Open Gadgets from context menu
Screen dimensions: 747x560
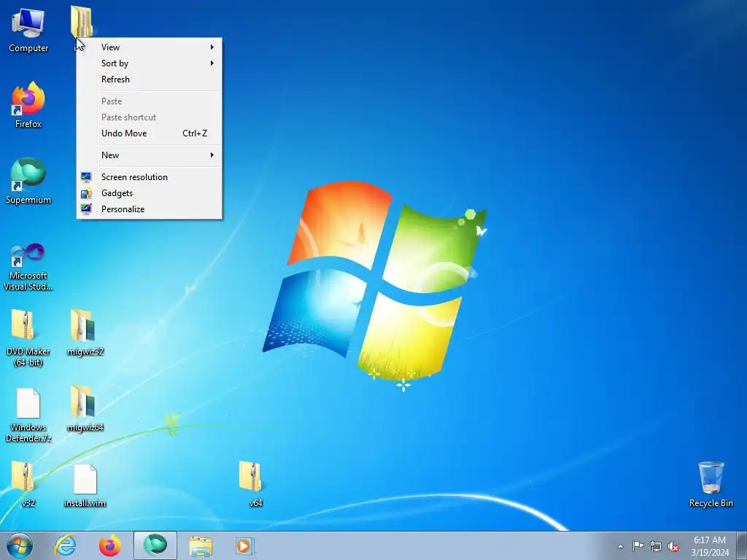coord(149,193)
